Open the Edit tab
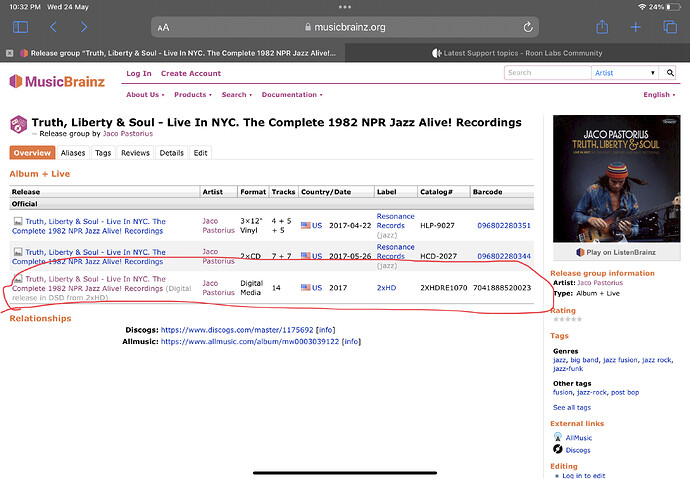Viewport: 690px width, 479px height. 200,153
